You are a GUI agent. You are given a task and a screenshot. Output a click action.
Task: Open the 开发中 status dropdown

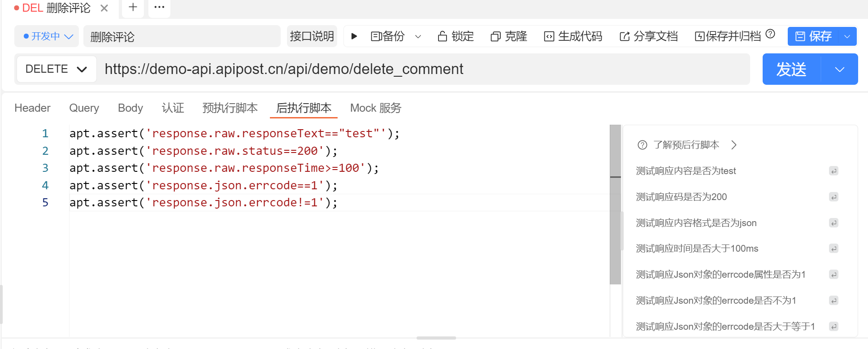(x=47, y=36)
